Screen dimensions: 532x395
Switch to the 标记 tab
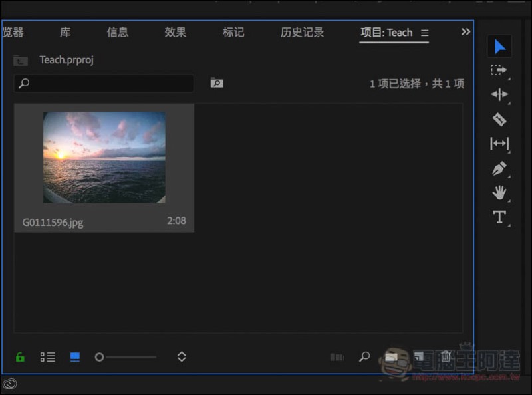click(233, 32)
